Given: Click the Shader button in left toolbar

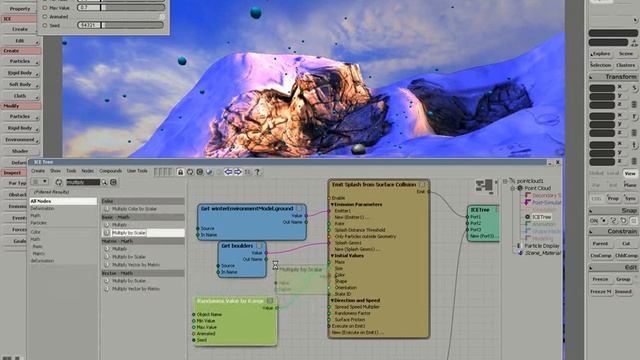Looking at the screenshot, I should [20, 151].
